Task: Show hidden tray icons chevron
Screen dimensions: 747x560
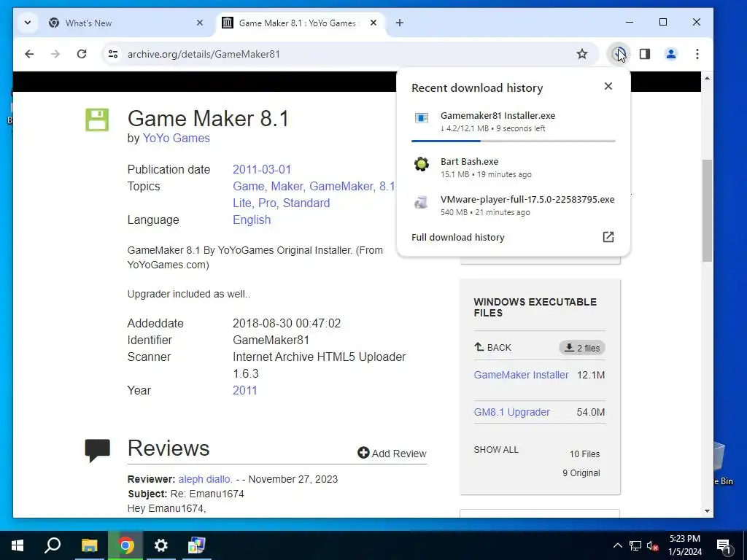Action: [x=617, y=545]
